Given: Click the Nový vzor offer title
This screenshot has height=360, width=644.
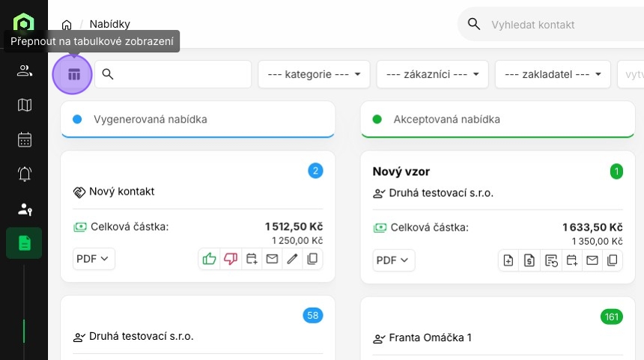Looking at the screenshot, I should click(x=401, y=171).
